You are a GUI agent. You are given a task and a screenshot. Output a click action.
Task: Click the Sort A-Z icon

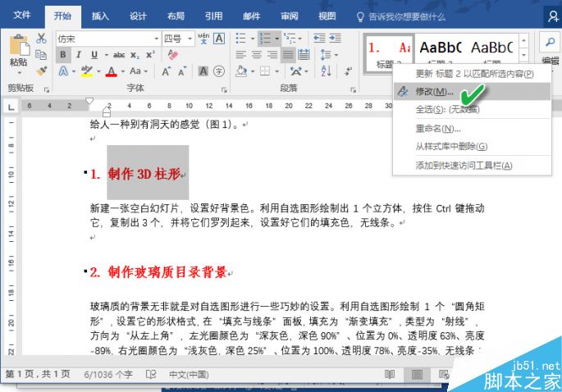point(326,71)
